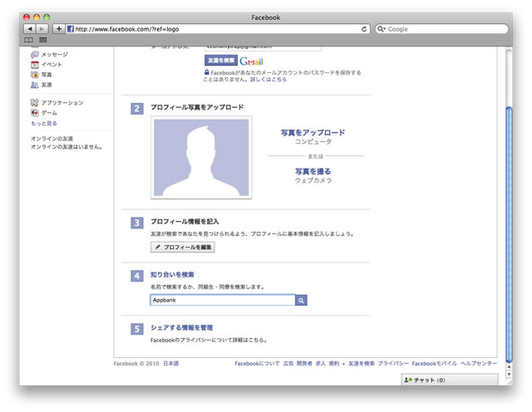Image resolution: width=532 pixels, height=412 pixels.
Task: Click the 友達を検索 footer link
Action: tap(362, 364)
